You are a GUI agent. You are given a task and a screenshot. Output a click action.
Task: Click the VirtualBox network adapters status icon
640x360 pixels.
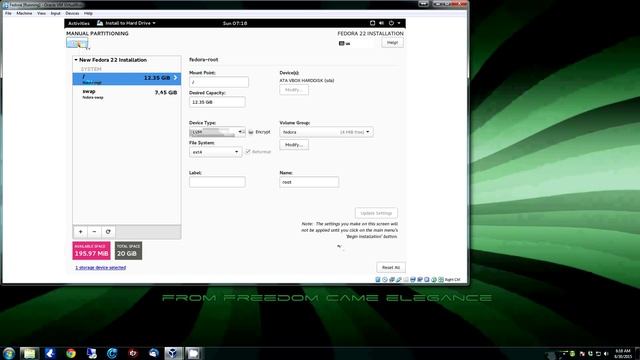[392, 280]
